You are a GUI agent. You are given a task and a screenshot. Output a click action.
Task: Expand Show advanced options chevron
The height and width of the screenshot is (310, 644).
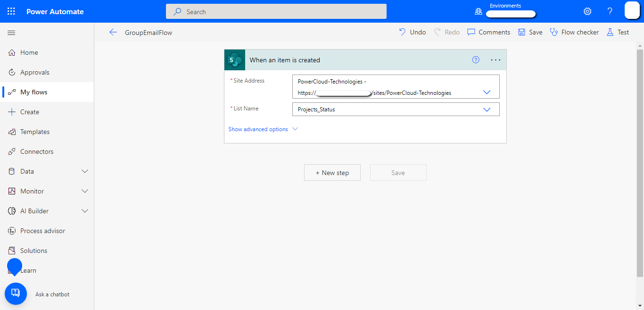coord(295,129)
